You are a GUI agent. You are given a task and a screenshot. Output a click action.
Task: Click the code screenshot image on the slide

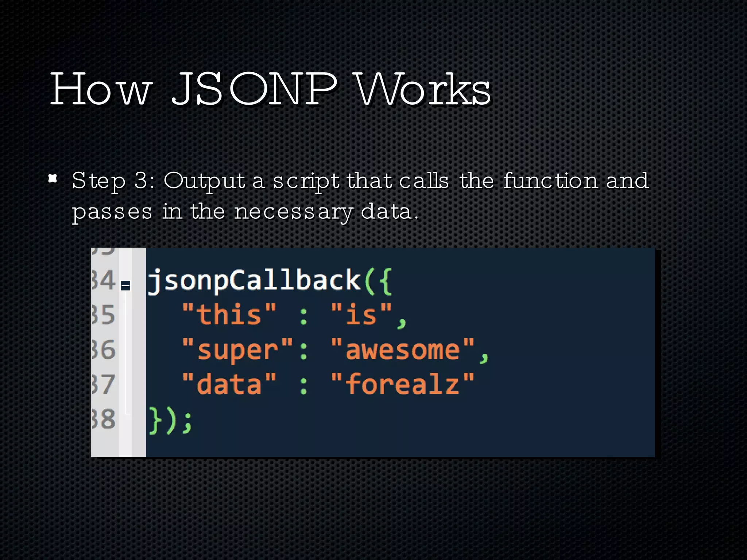(373, 352)
